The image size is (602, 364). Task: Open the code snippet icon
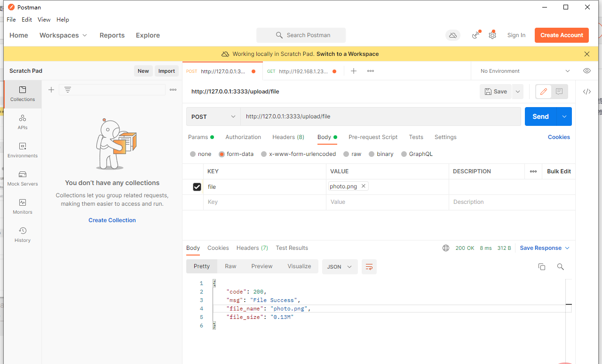point(587,92)
